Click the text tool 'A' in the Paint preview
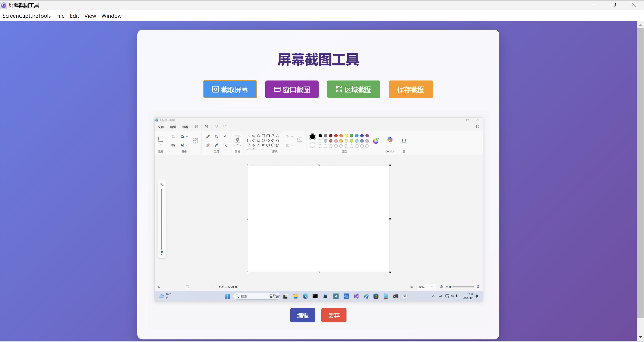Image resolution: width=644 pixels, height=342 pixels. tap(225, 137)
